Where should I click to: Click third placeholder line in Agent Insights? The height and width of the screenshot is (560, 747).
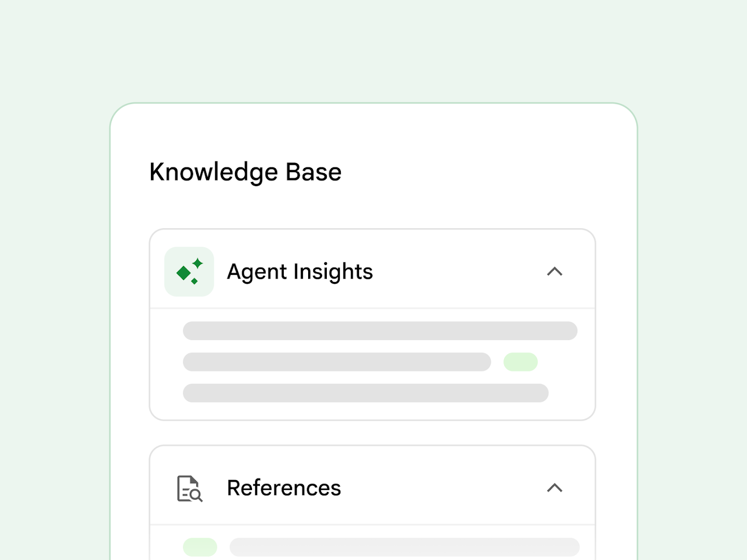coord(366,393)
